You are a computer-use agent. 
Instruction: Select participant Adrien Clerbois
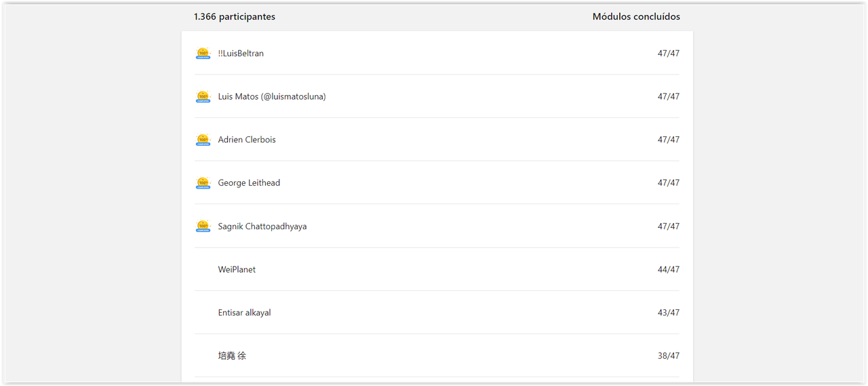[x=247, y=140]
